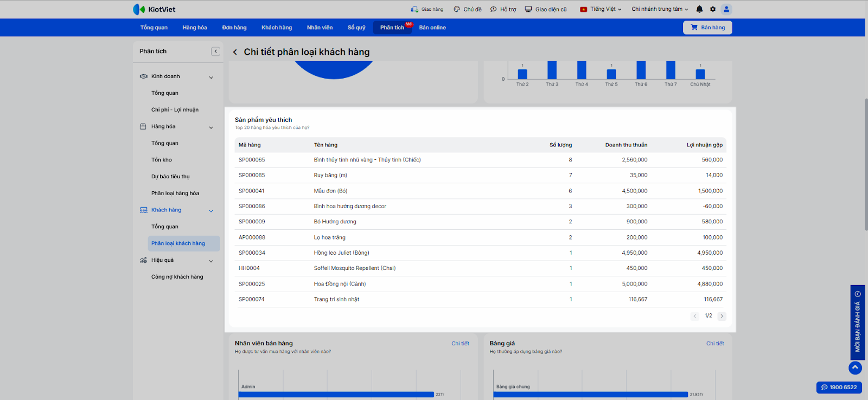The image size is (868, 400).
Task: Select Công nợ khách hàng in sidebar
Action: coord(177,277)
